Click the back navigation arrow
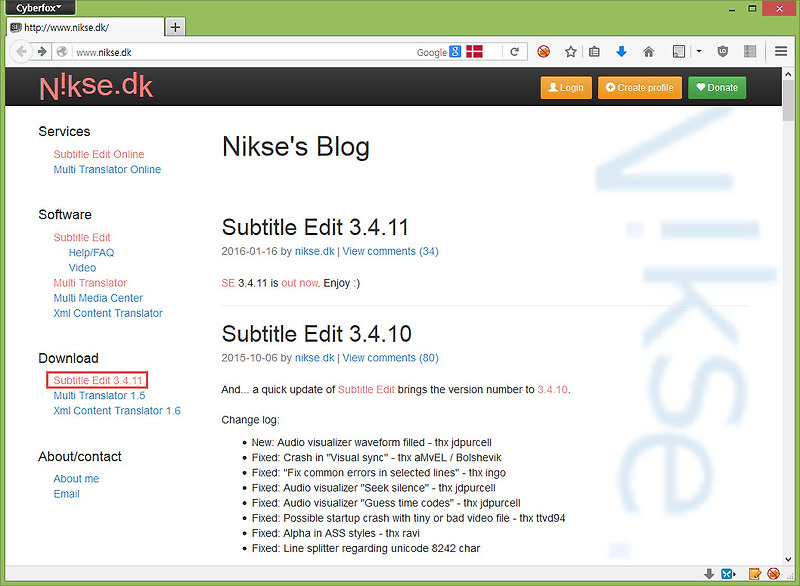 21,52
